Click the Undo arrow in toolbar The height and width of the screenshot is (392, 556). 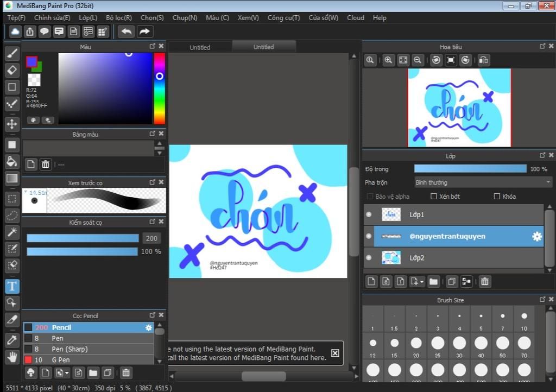(x=126, y=31)
